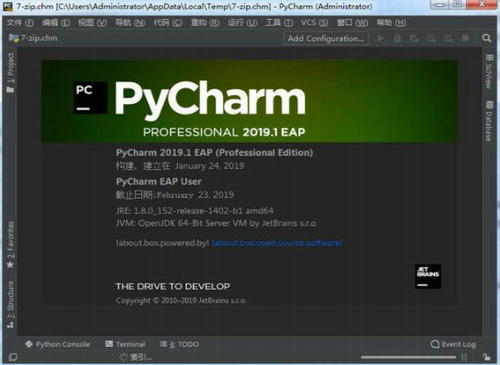The width and height of the screenshot is (500, 365).
Task: Open the 文件 (F) menu
Action: pyautogui.click(x=20, y=23)
